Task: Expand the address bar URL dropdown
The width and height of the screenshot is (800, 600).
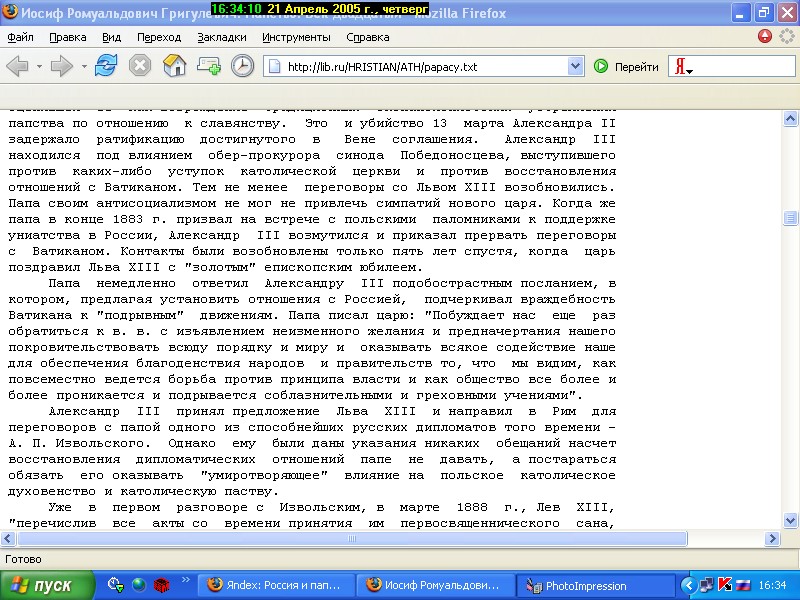Action: pos(575,67)
